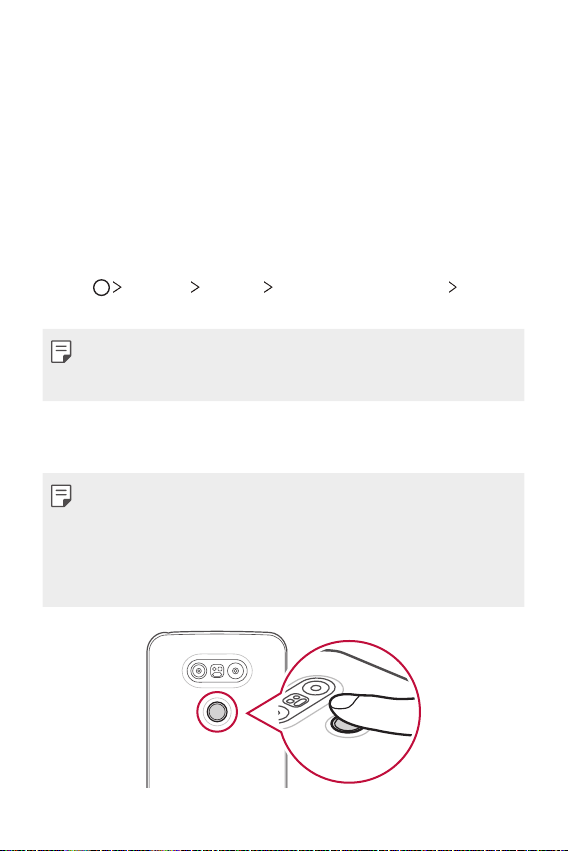Click the fingertip in the zoomed callout
This screenshot has height=851, width=568.
click(x=345, y=702)
